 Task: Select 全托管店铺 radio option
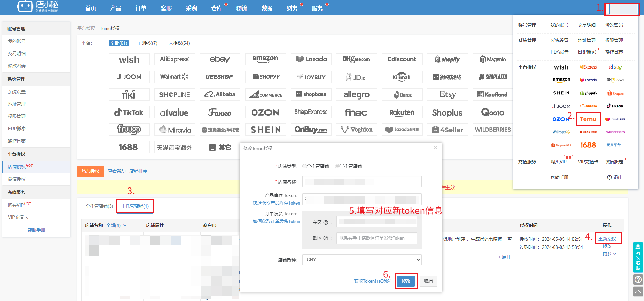click(x=304, y=166)
